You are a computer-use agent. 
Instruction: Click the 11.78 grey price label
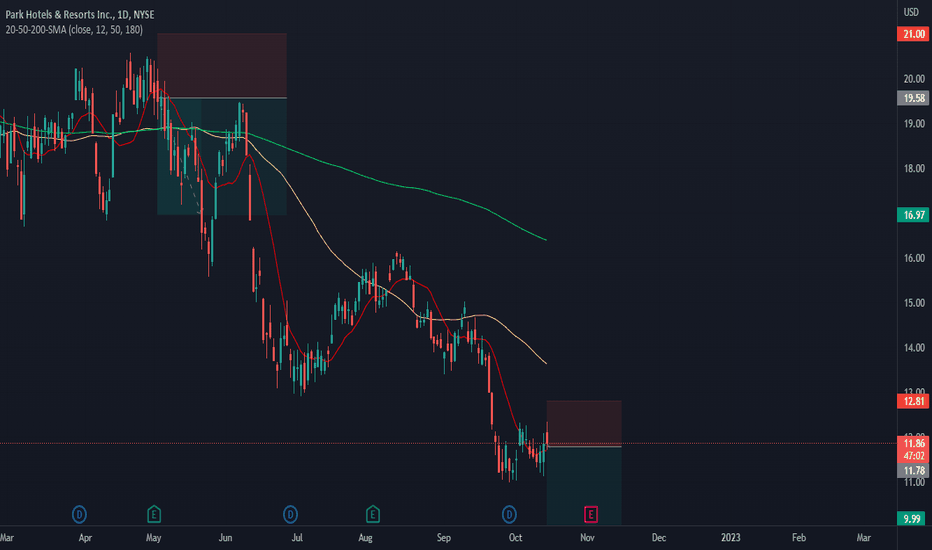(x=913, y=470)
